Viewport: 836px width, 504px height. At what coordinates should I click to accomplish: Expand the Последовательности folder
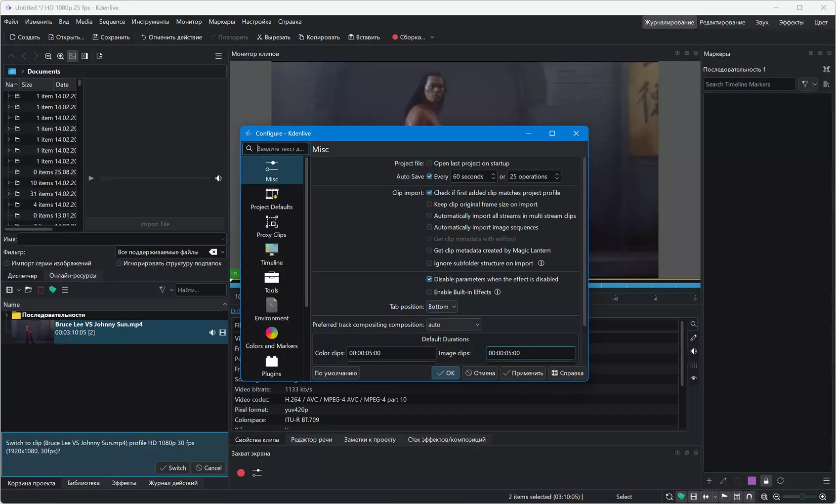(7, 315)
